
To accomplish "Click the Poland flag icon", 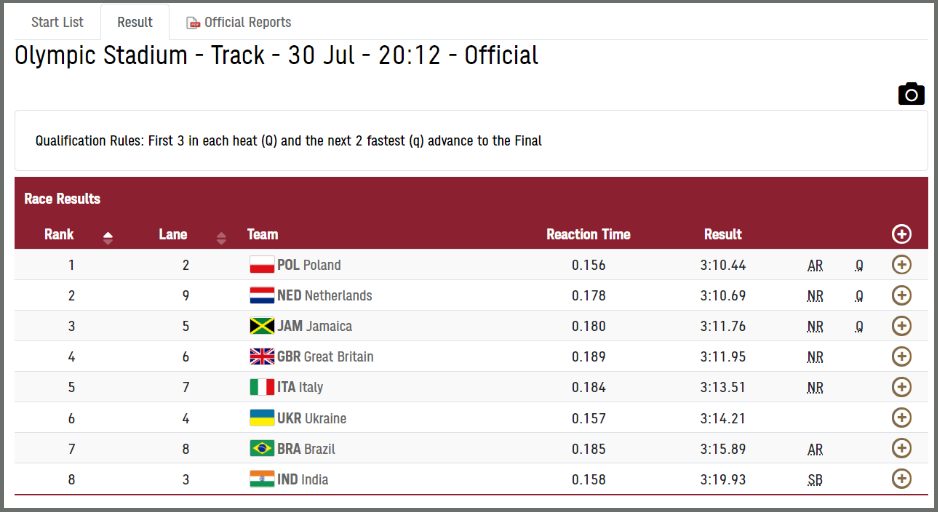I will coord(261,264).
